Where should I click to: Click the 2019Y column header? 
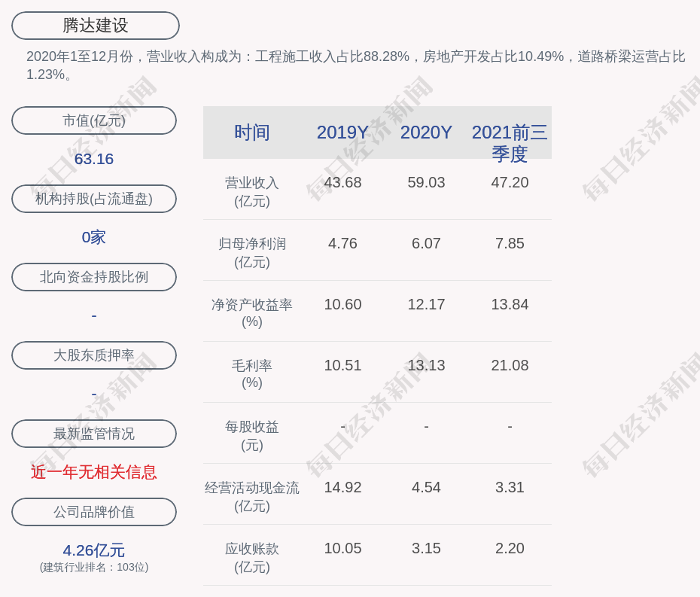pyautogui.click(x=342, y=132)
